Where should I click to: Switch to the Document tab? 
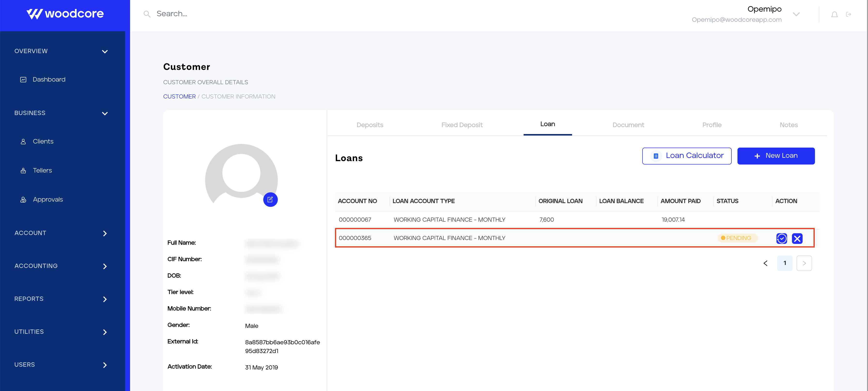628,125
